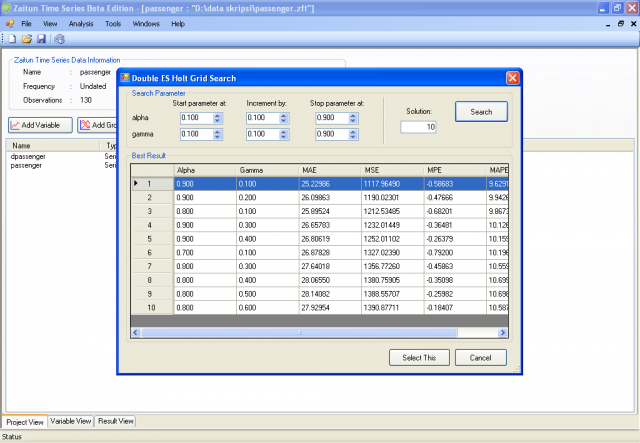
Task: Switch to the Variable View tab
Action: [x=71, y=422]
